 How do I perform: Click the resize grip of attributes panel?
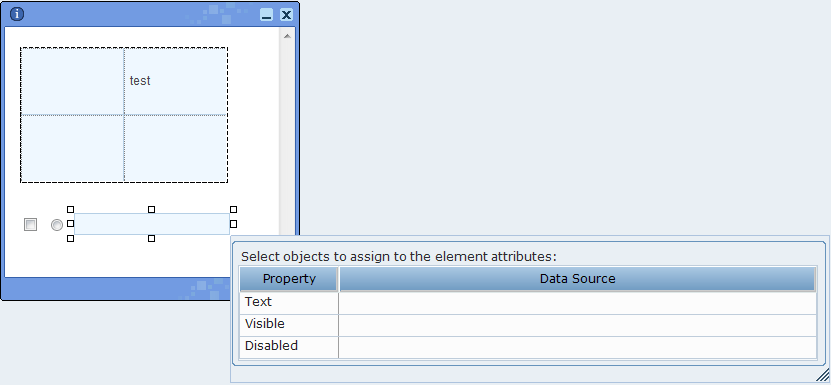coord(823,375)
